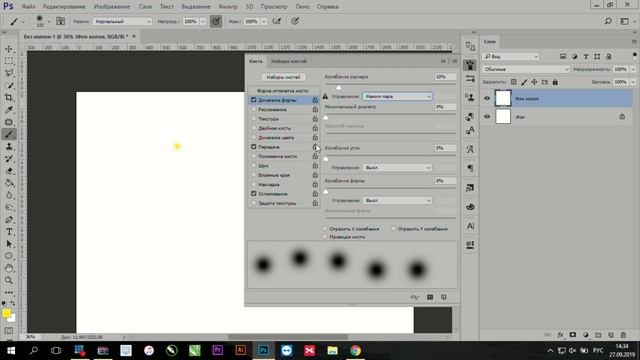Select the Pen tool
Image resolution: width=640 pixels, height=360 pixels.
9,220
